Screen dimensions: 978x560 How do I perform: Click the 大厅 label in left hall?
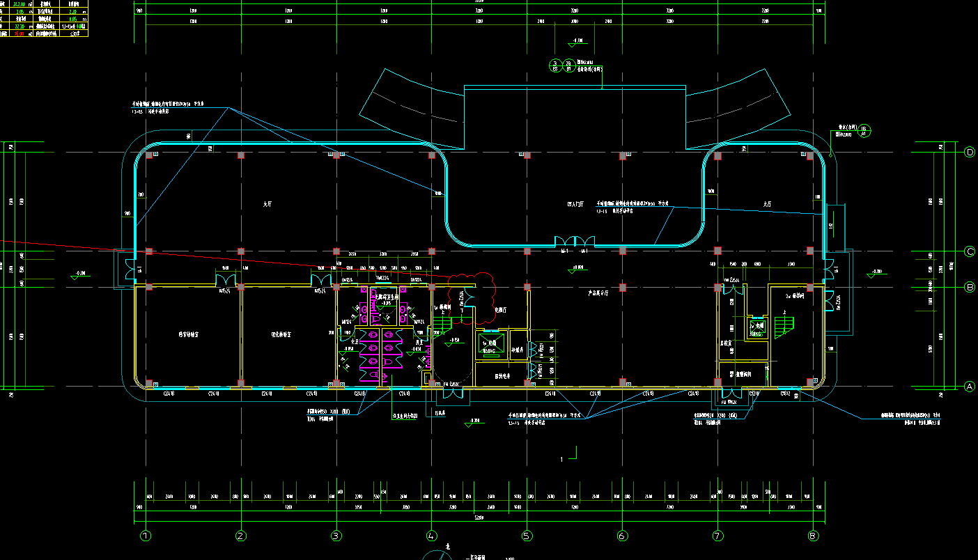(x=267, y=204)
